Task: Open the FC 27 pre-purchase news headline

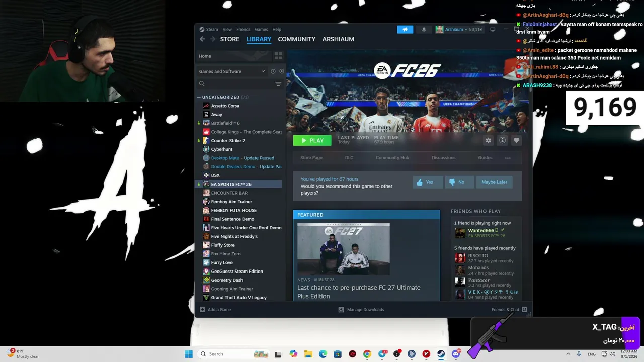Action: (359, 292)
